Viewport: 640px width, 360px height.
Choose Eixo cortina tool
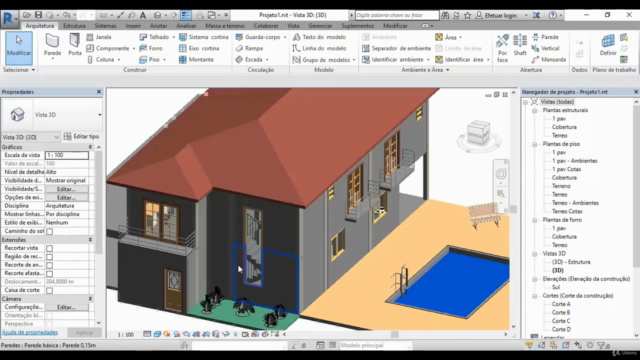(199, 48)
